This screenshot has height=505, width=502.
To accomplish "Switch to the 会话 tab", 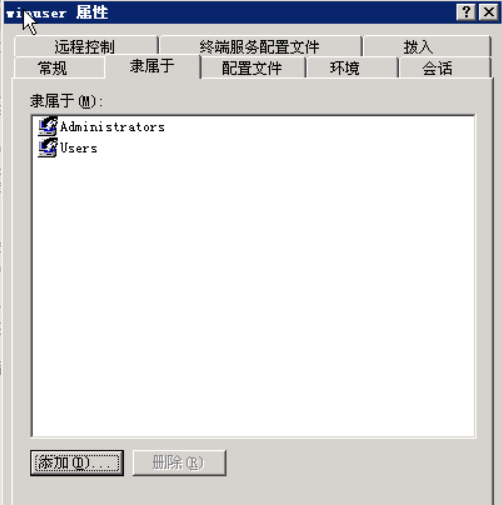I will click(x=437, y=68).
